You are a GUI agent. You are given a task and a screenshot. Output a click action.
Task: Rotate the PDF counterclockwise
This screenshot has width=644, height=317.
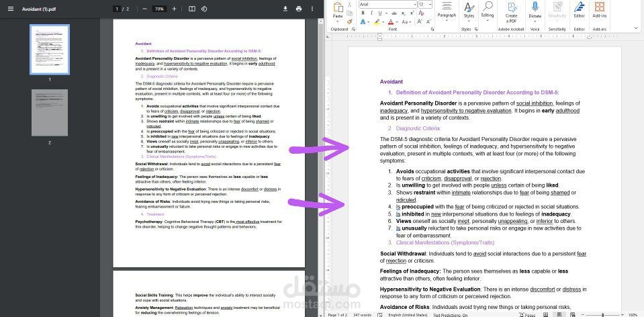click(x=204, y=9)
